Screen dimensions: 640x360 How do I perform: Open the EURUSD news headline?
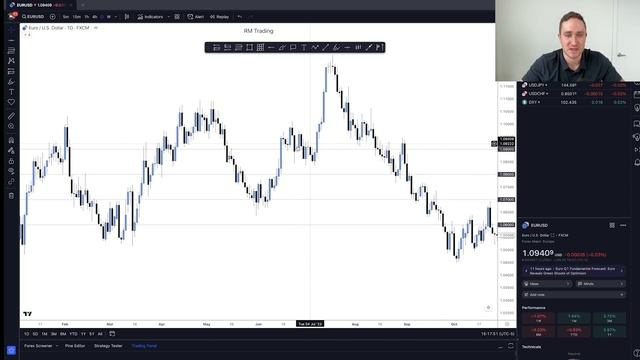pyautogui.click(x=573, y=271)
